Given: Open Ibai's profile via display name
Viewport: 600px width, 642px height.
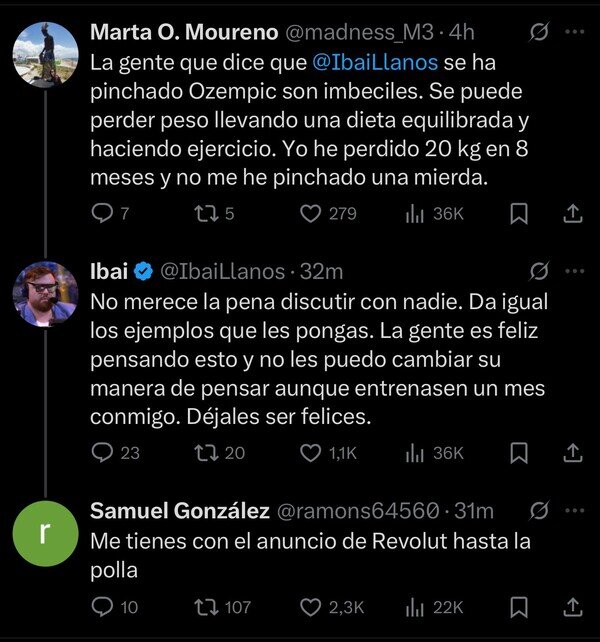Looking at the screenshot, I should (x=107, y=271).
